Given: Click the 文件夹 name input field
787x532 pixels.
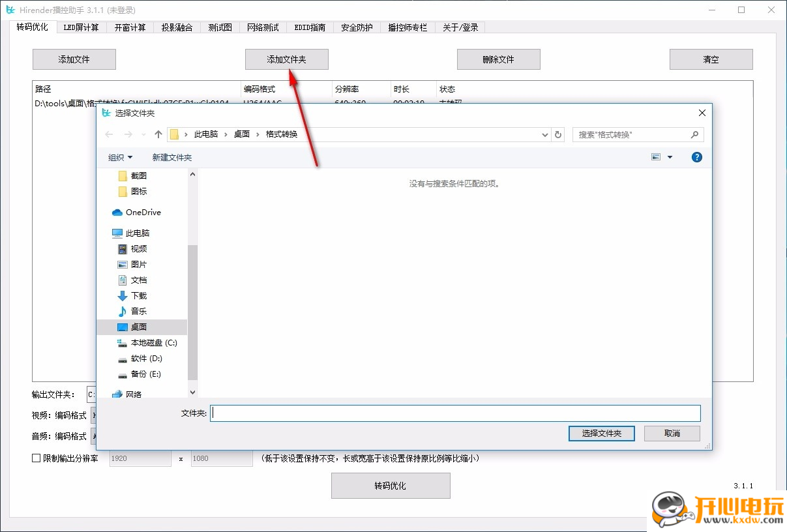Looking at the screenshot, I should coord(455,413).
